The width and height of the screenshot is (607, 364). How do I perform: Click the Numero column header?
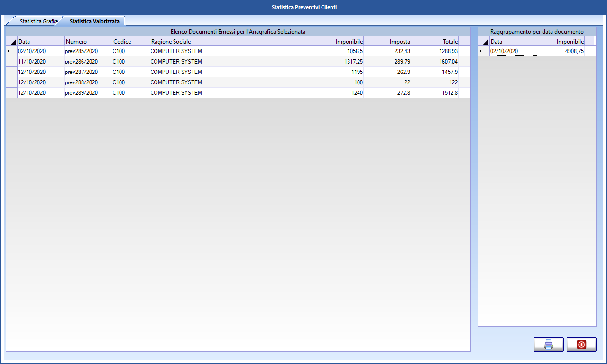click(x=89, y=42)
